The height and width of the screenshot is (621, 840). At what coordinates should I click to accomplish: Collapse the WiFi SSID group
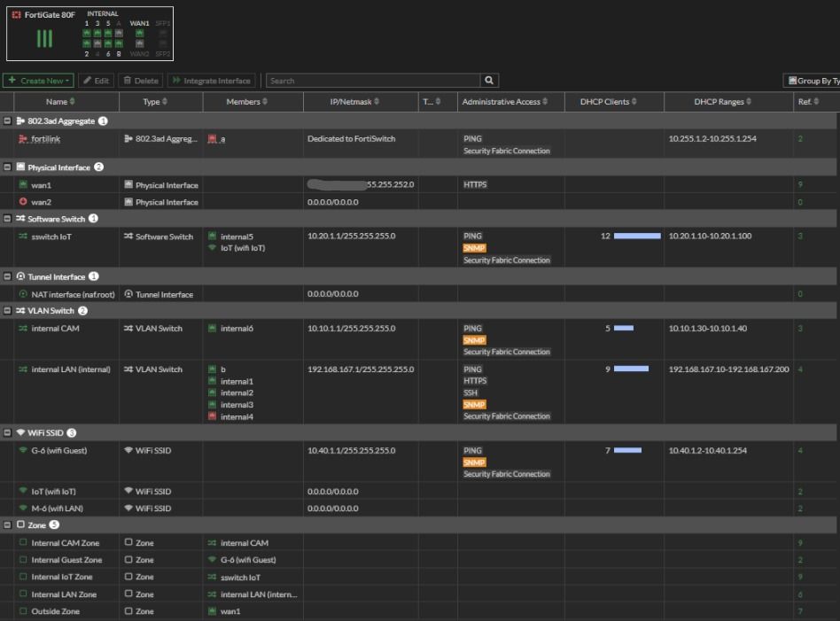pos(8,433)
